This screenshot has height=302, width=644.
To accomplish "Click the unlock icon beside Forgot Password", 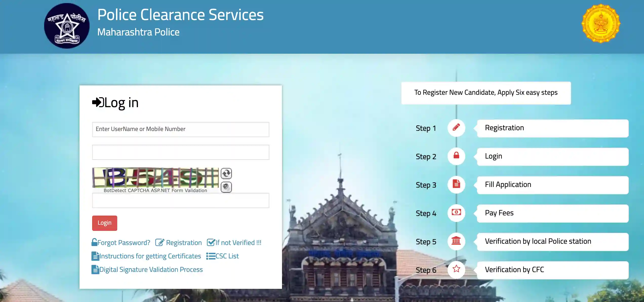I will pyautogui.click(x=94, y=242).
